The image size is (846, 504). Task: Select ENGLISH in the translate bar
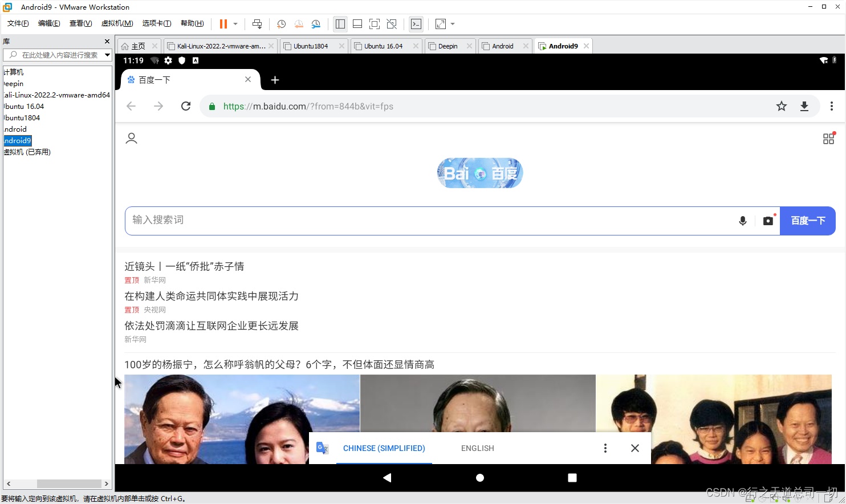coord(478,448)
